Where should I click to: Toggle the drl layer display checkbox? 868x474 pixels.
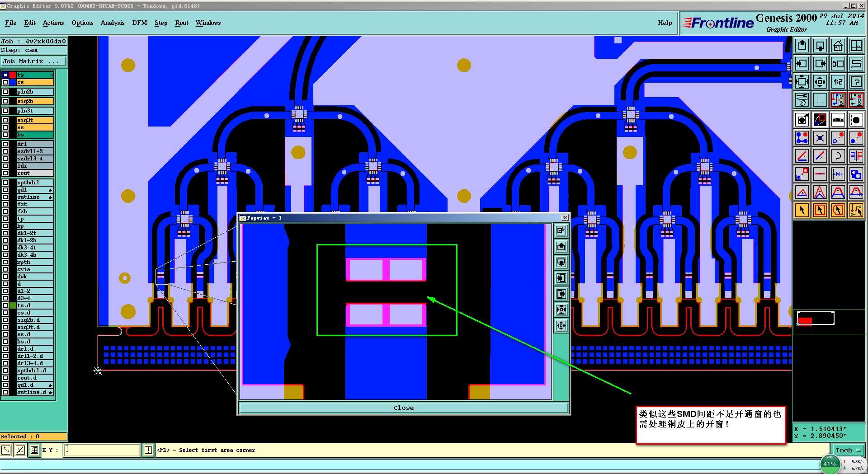pos(5,144)
